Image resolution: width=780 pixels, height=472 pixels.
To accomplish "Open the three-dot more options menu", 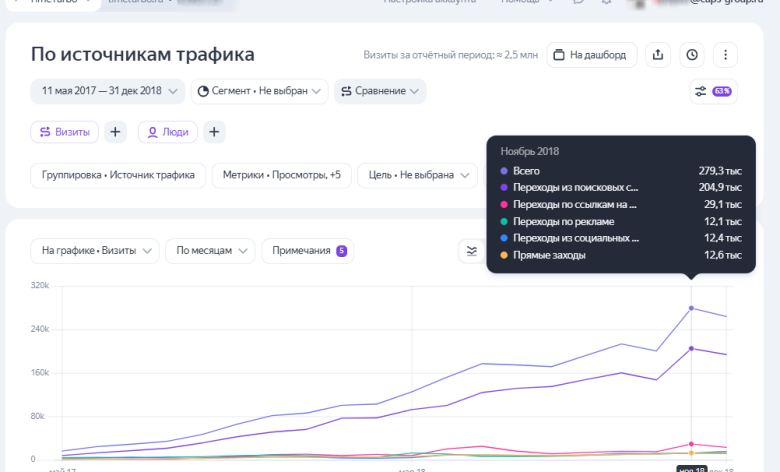I will (x=726, y=55).
